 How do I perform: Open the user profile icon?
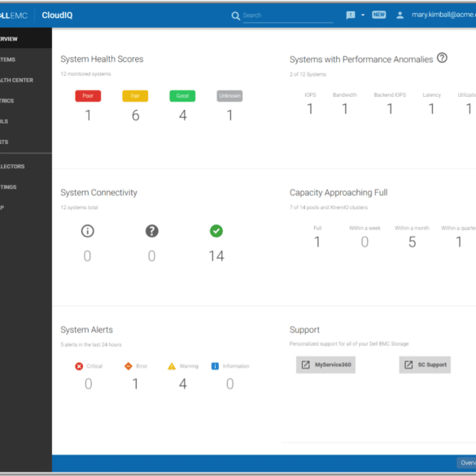pyautogui.click(x=400, y=15)
